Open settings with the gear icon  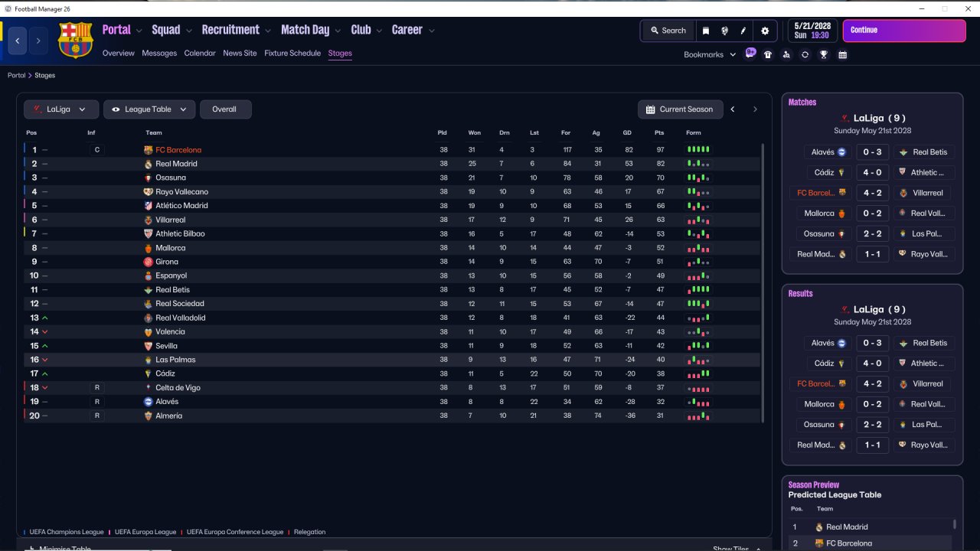click(x=765, y=31)
